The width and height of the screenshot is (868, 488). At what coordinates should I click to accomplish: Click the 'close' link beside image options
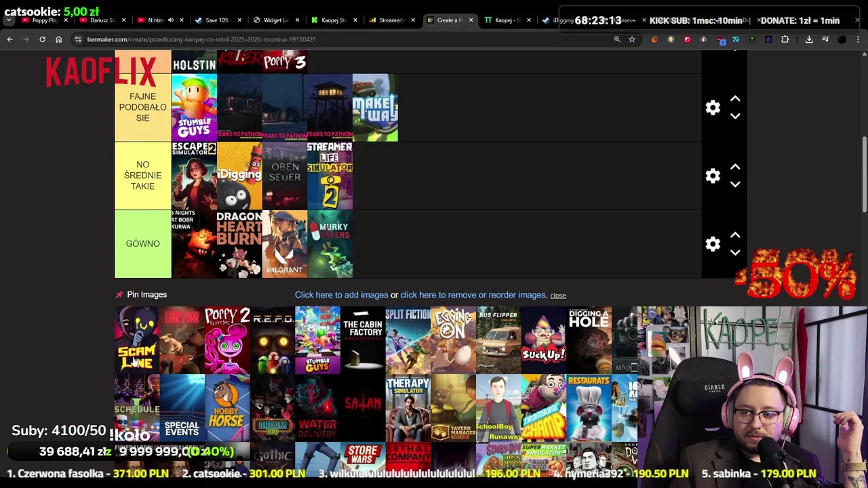point(558,296)
